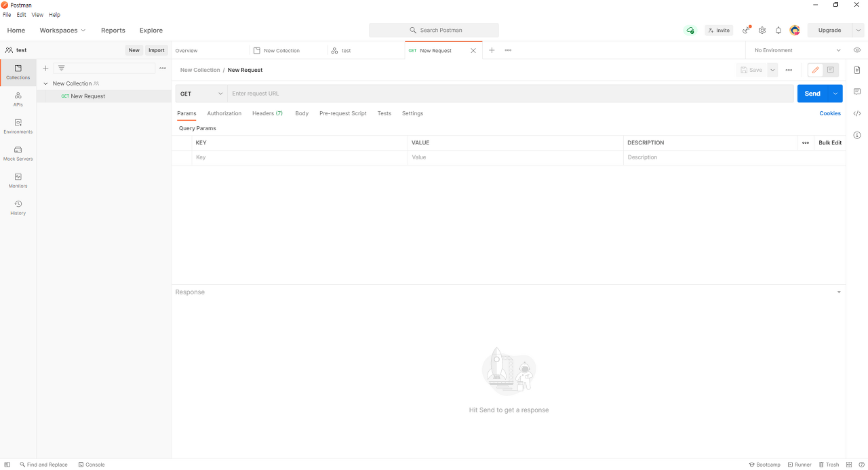Switch to the Body tab
868x470 pixels.
pos(302,113)
